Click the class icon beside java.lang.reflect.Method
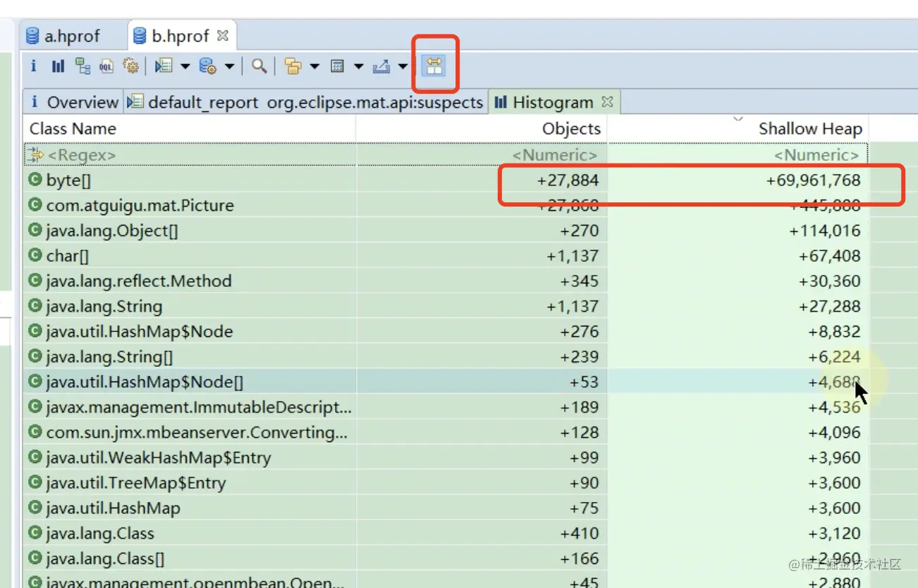Image resolution: width=918 pixels, height=588 pixels. tap(35, 281)
